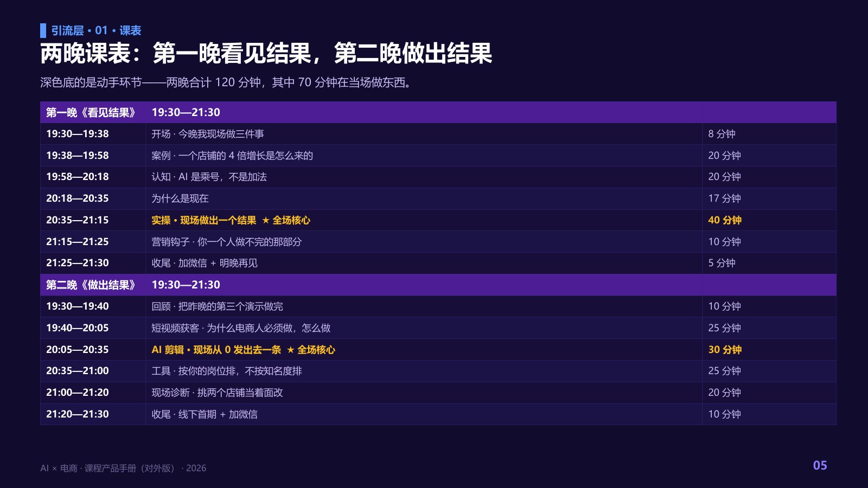Viewport: 868px width, 488px height.
Task: Select 案例 · 一个店铺的 4 倍增长是怎么来的
Action: pyautogui.click(x=232, y=156)
